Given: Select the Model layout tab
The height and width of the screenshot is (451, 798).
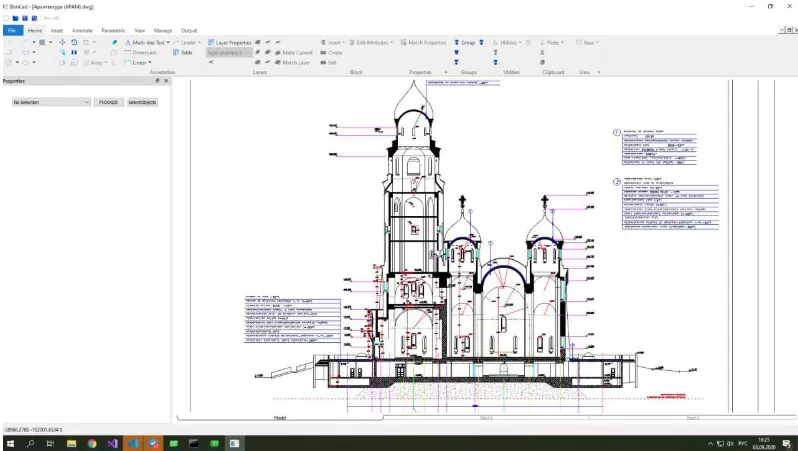Looking at the screenshot, I should pos(280,417).
